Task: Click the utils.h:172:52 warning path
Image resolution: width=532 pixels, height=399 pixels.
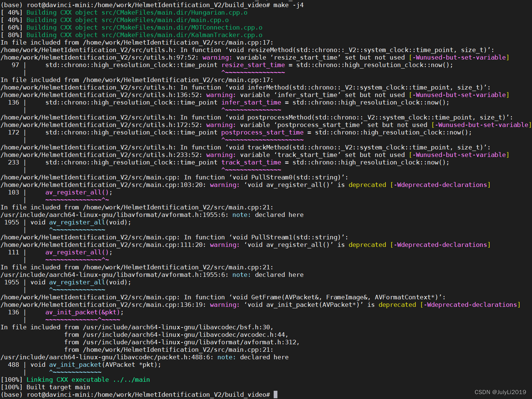Action: point(101,125)
